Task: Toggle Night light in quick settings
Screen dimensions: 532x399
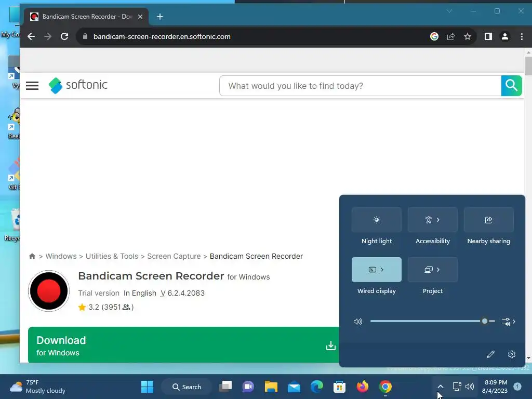Action: click(377, 220)
